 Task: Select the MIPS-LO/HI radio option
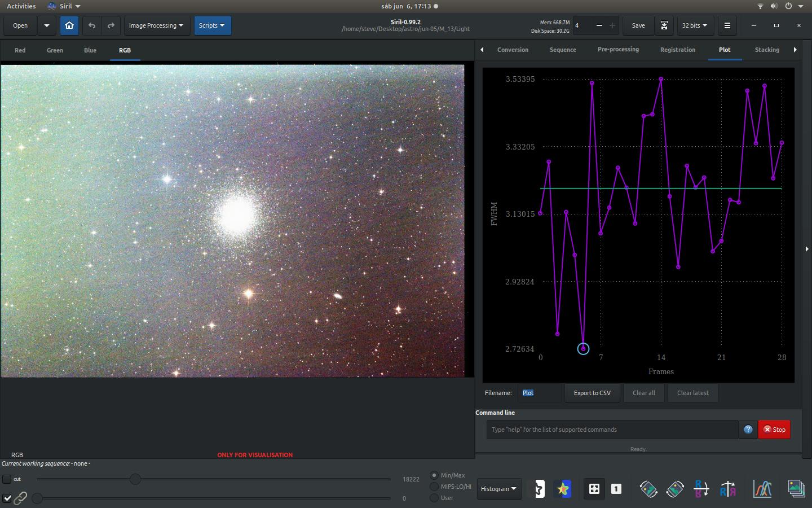[x=434, y=487]
